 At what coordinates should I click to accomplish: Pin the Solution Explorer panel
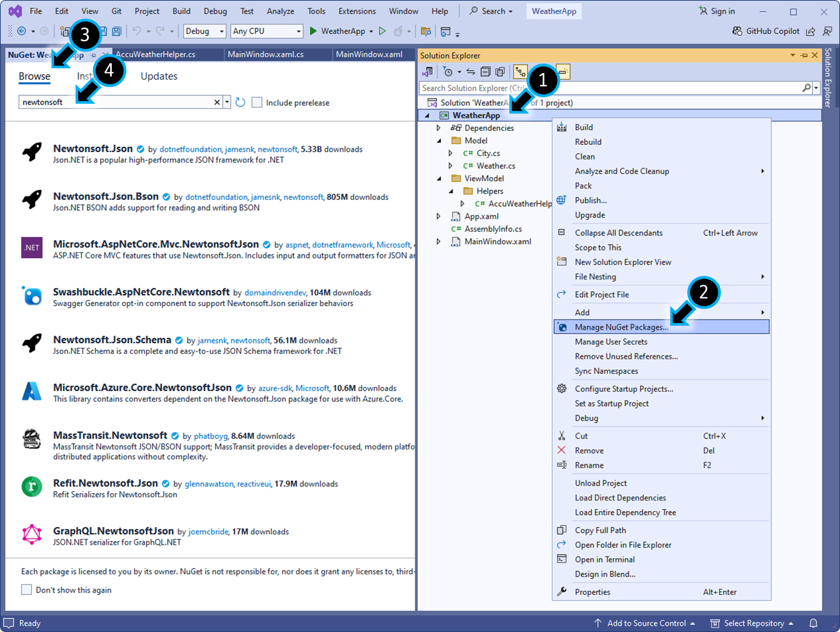(804, 55)
